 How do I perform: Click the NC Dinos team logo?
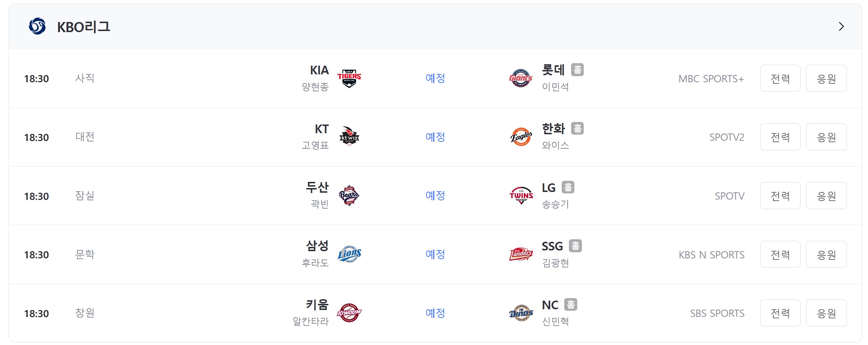pos(521,313)
